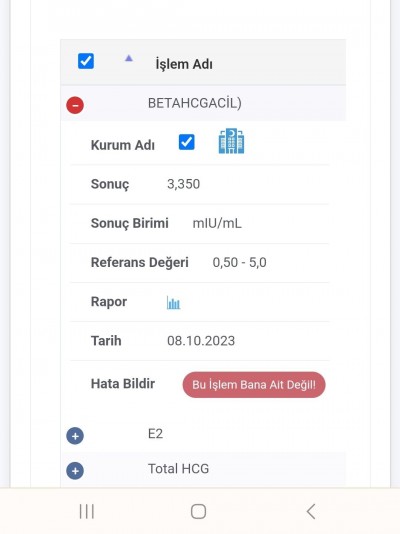This screenshot has width=400, height=534.
Task: Open the bar chart Rapor icon
Action: [173, 302]
